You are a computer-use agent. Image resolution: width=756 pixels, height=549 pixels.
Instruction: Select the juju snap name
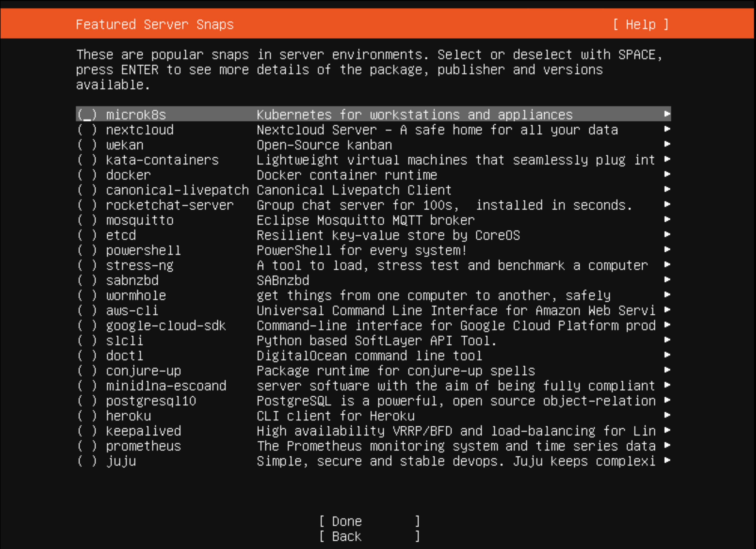point(121,462)
